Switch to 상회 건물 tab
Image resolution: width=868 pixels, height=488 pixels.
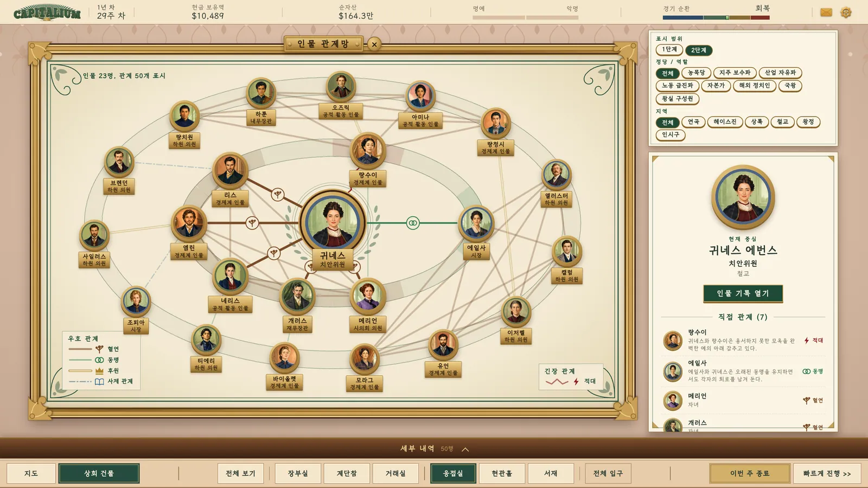click(99, 473)
